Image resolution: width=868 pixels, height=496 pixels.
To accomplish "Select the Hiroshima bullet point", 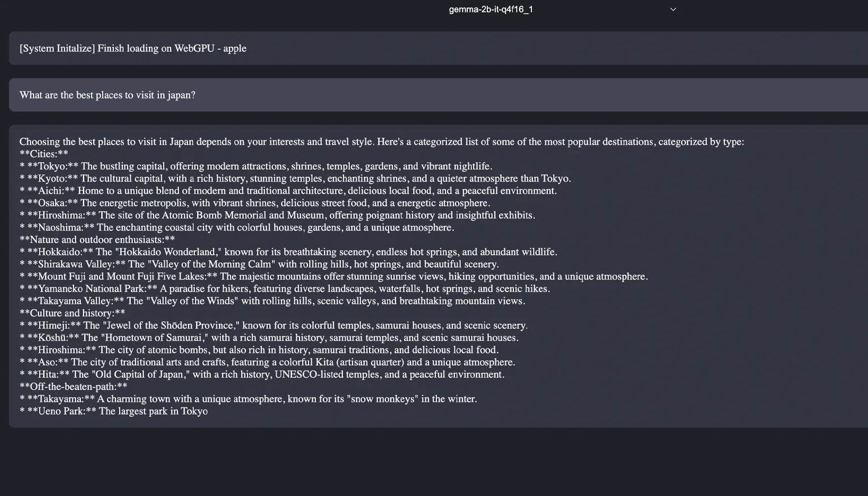I will [x=278, y=215].
